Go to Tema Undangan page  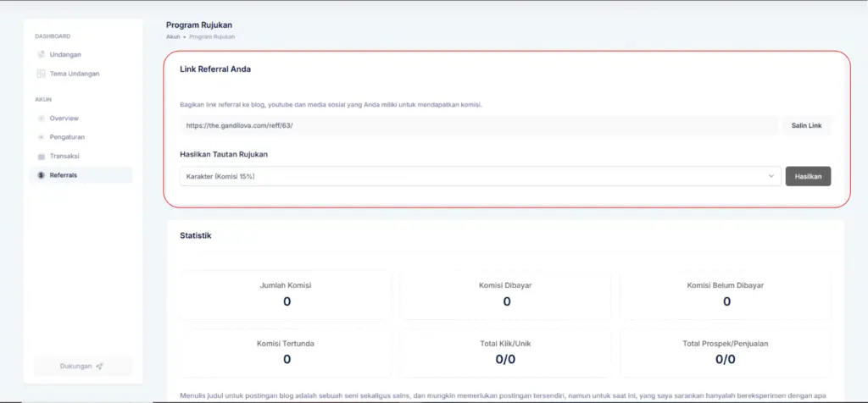pyautogui.click(x=75, y=74)
